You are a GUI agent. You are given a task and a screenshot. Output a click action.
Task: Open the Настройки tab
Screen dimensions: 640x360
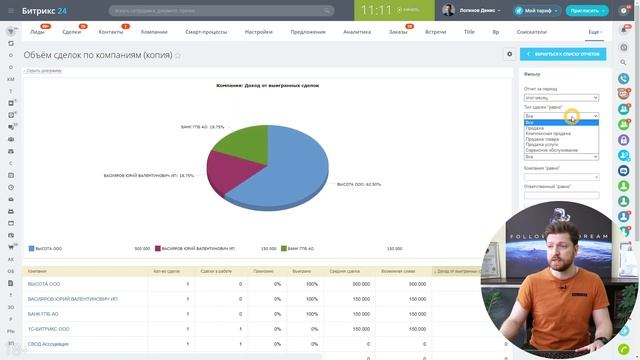pyautogui.click(x=258, y=32)
